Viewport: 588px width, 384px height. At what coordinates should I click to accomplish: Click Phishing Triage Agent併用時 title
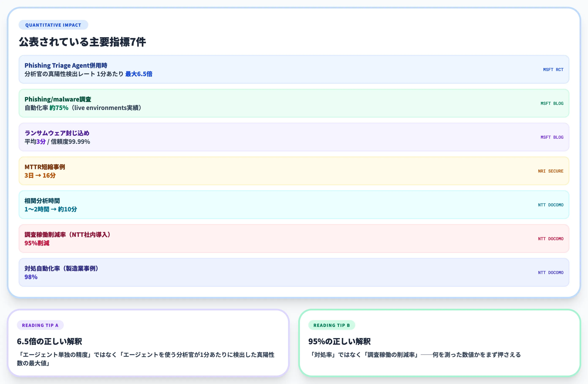pos(66,65)
